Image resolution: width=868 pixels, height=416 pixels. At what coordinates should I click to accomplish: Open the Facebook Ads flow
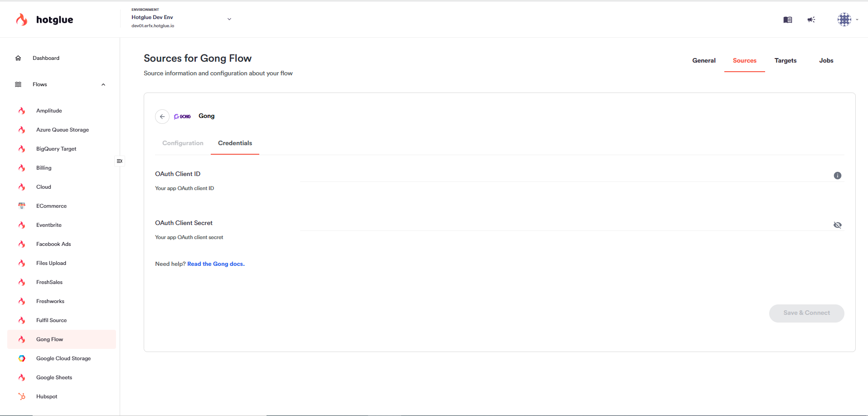pos(53,244)
